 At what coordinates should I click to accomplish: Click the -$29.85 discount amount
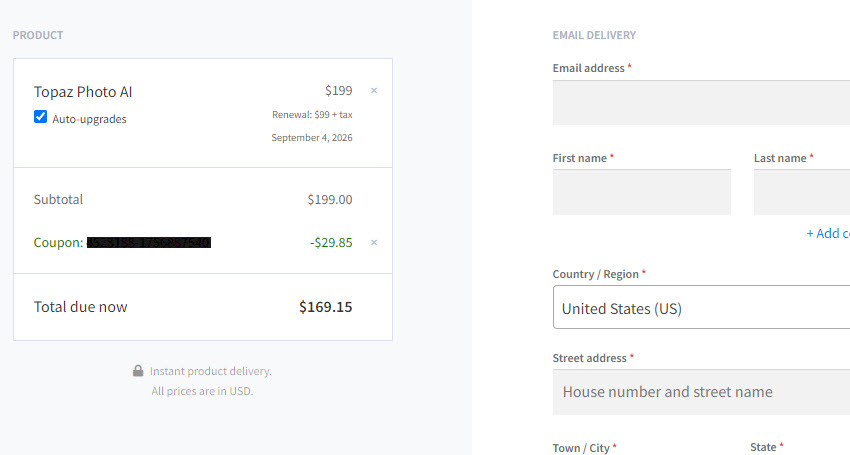pos(331,242)
